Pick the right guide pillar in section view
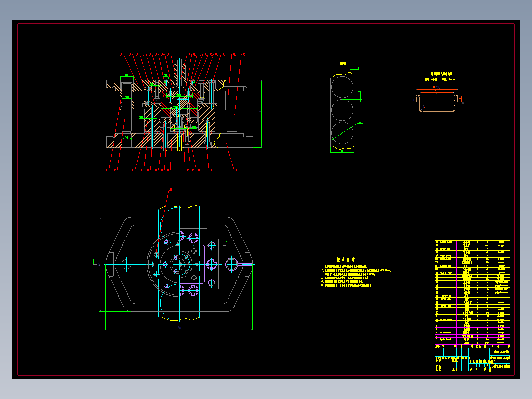532x399 pixels. coord(232,112)
